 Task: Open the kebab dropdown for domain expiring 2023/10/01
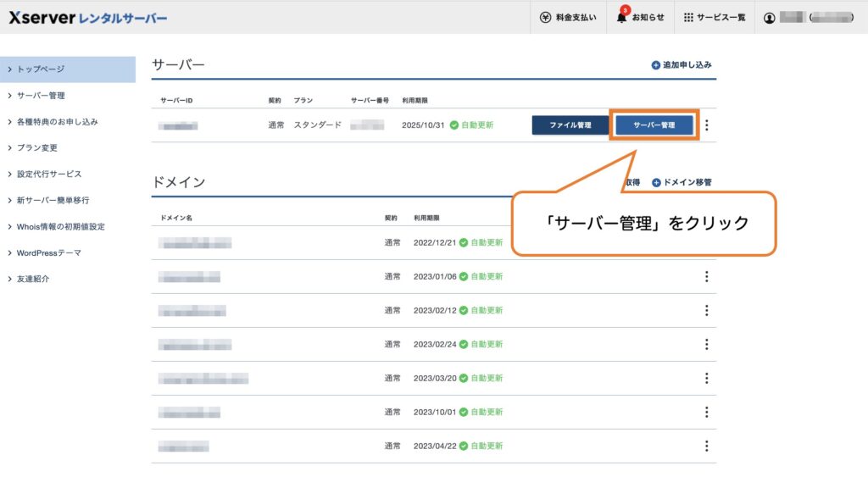pyautogui.click(x=706, y=413)
